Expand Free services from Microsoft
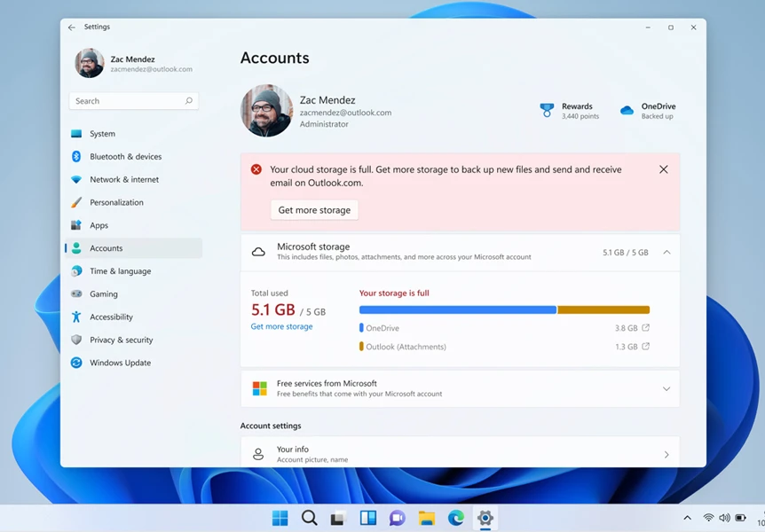The height and width of the screenshot is (532, 765). tap(666, 388)
